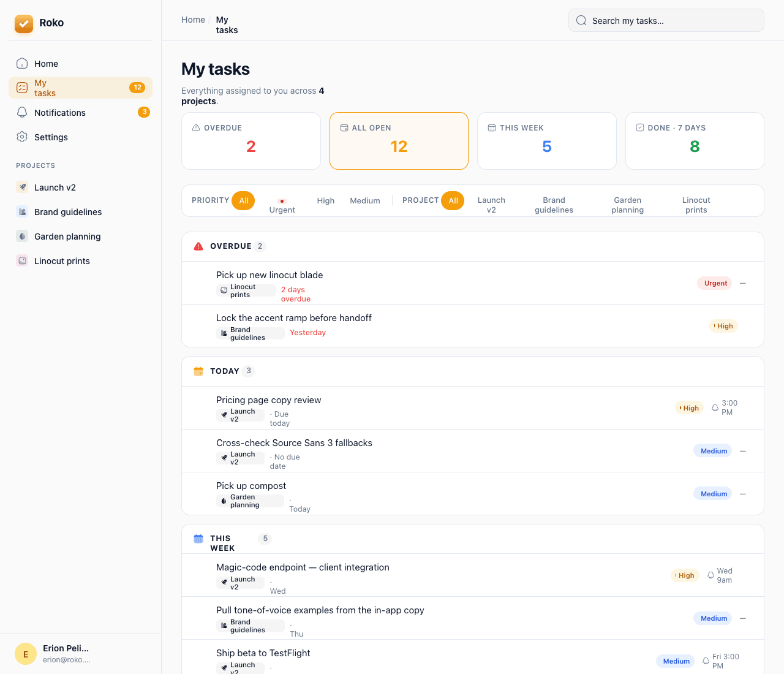Filter tasks by Linocut prints project chip
Image resolution: width=784 pixels, height=674 pixels.
point(696,205)
